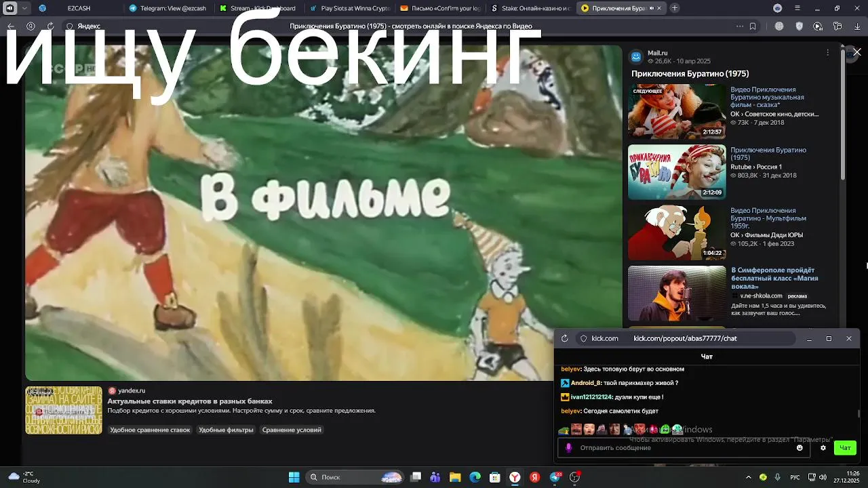This screenshot has width=868, height=488.
Task: Open Play Slots at Winna Crypto tab
Action: click(349, 8)
